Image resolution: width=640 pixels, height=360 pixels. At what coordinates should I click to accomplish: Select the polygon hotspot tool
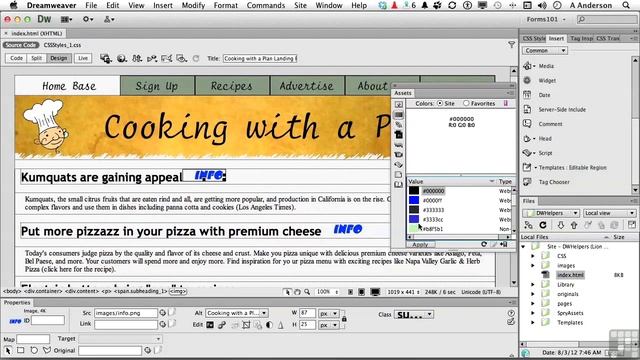47,350
